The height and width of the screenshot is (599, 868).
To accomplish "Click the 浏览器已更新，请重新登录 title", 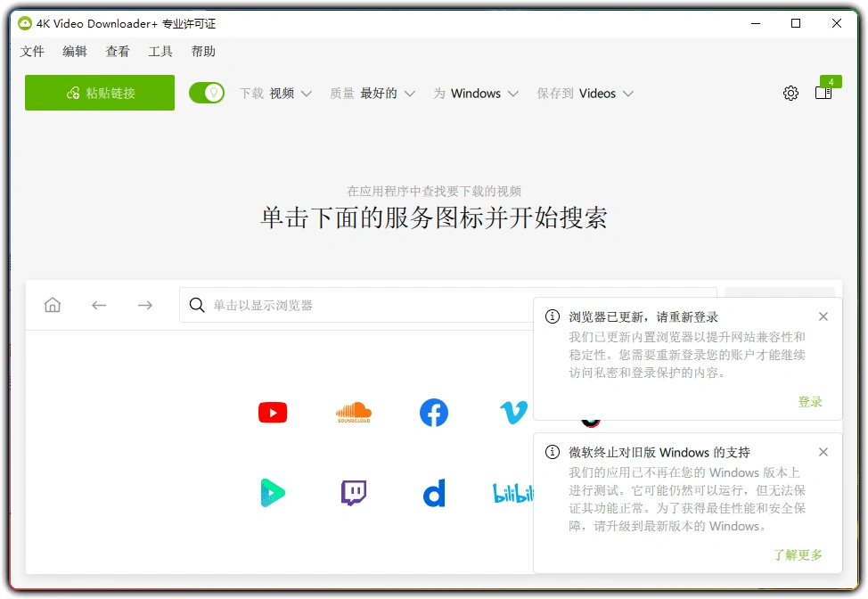I will coord(643,317).
